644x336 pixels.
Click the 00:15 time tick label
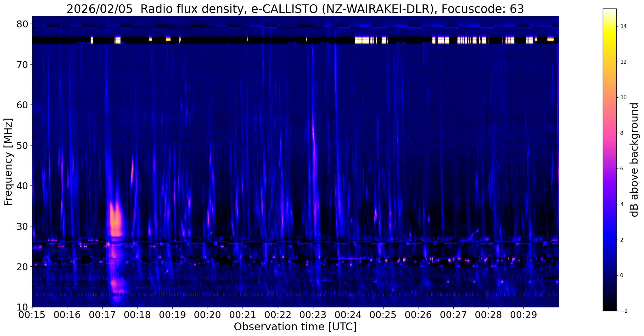(x=32, y=315)
